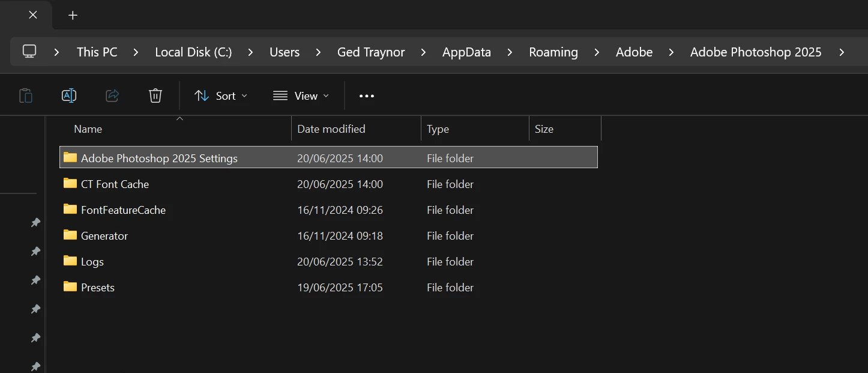The width and height of the screenshot is (868, 373).
Task: Click folder icon of FontFeatureCache
Action: coord(70,209)
